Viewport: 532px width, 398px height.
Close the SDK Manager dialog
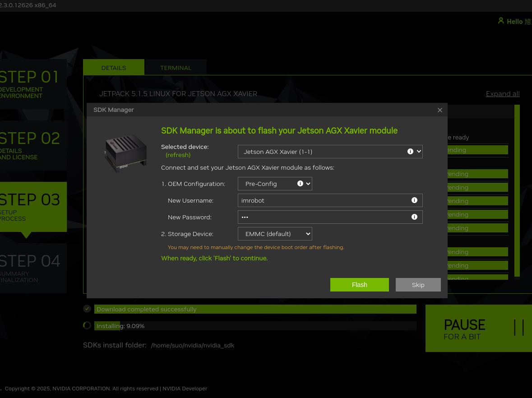pyautogui.click(x=439, y=110)
